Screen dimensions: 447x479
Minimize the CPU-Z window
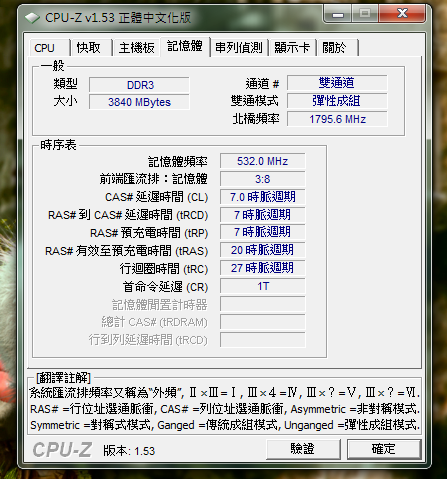338,14
